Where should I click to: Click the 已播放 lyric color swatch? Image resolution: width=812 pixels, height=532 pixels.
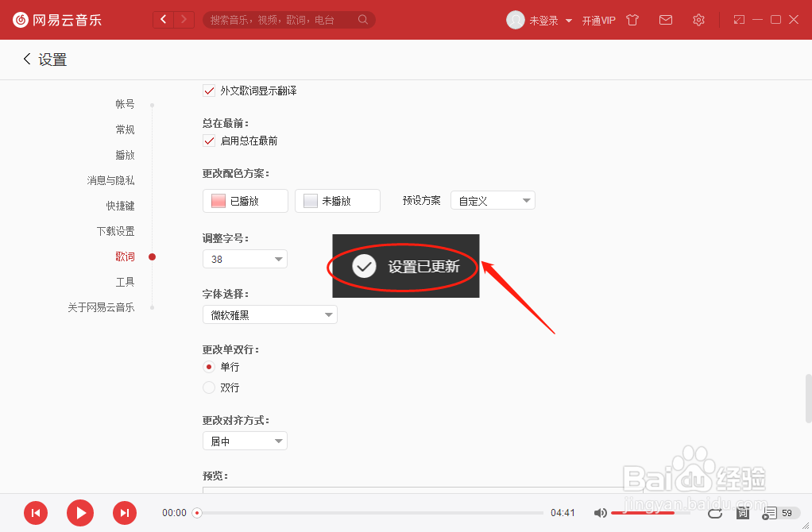[245, 200]
